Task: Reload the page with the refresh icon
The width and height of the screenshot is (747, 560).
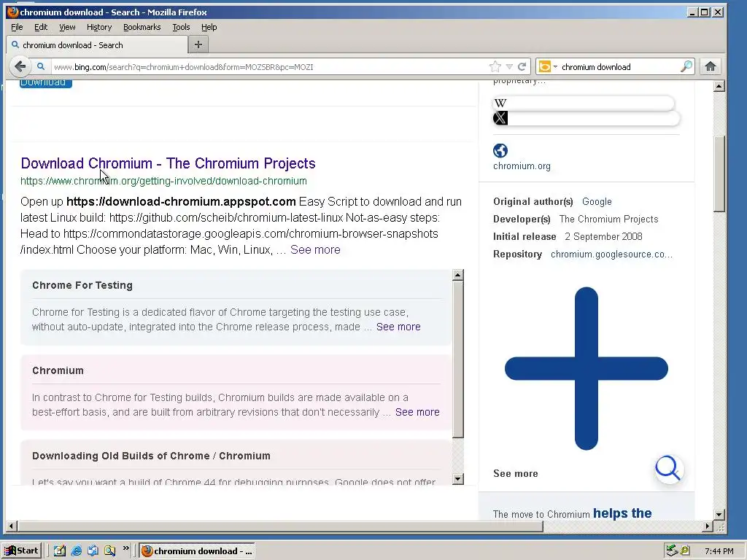Action: (x=522, y=66)
